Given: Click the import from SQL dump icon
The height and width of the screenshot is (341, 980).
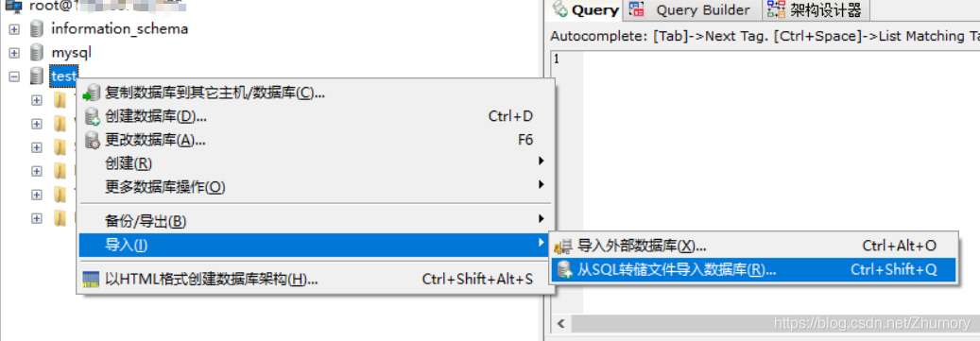Looking at the screenshot, I should (x=564, y=270).
